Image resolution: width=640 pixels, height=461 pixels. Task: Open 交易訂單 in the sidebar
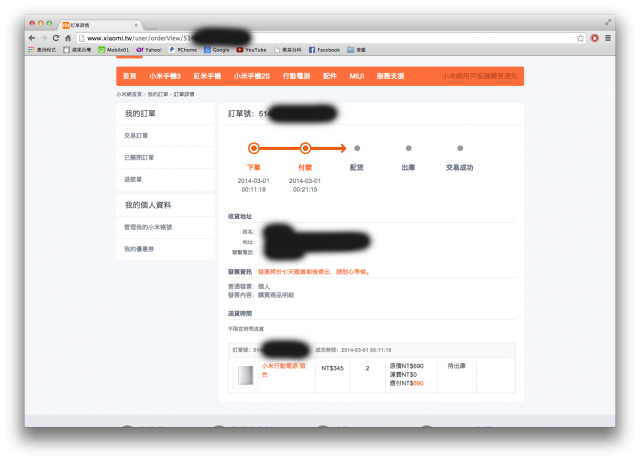click(x=136, y=136)
